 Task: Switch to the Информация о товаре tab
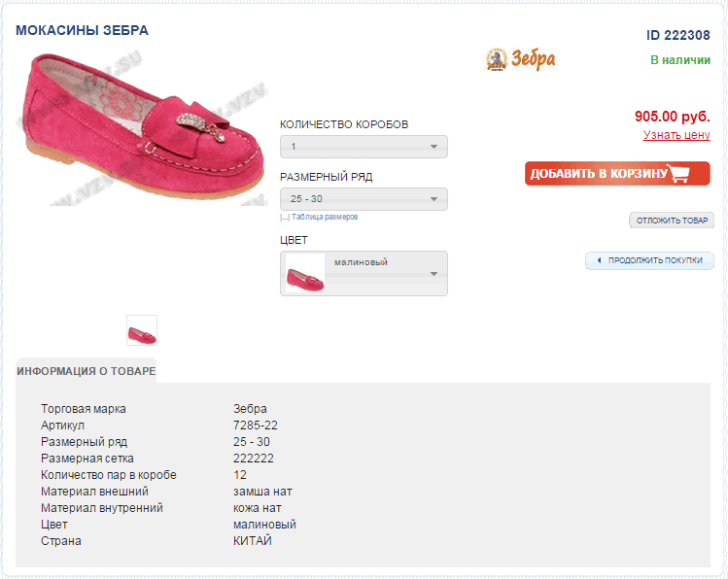86,371
